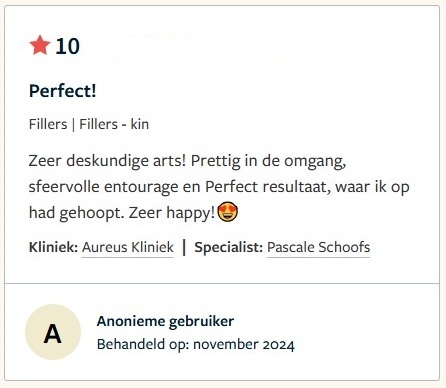This screenshot has height=388, width=446.
Task: Click the sentence Zeer happy!
Action: (x=172, y=213)
